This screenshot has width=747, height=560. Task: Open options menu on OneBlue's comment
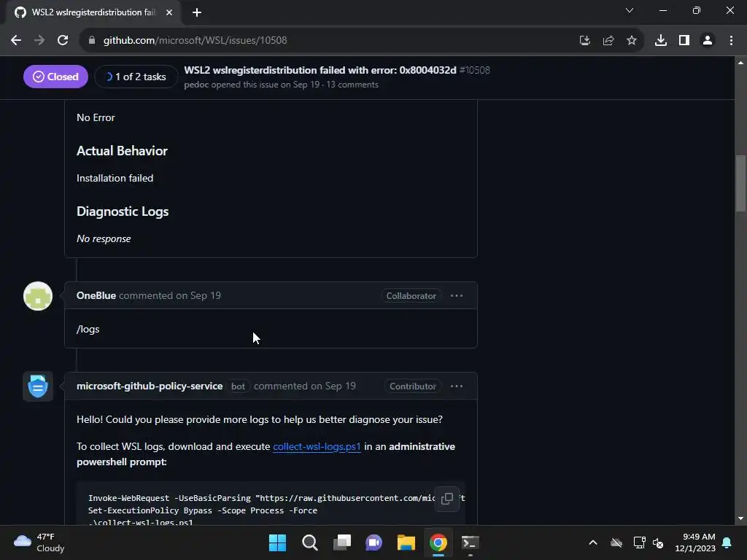tap(457, 296)
